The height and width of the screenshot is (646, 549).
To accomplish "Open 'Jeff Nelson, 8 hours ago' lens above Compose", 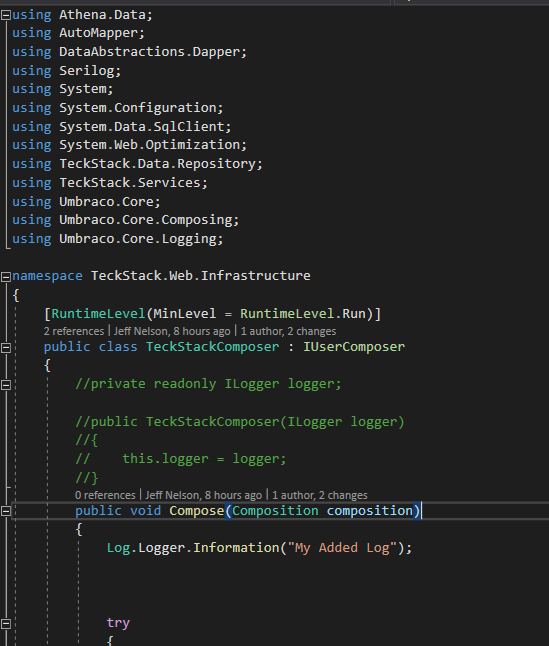I will [x=203, y=495].
